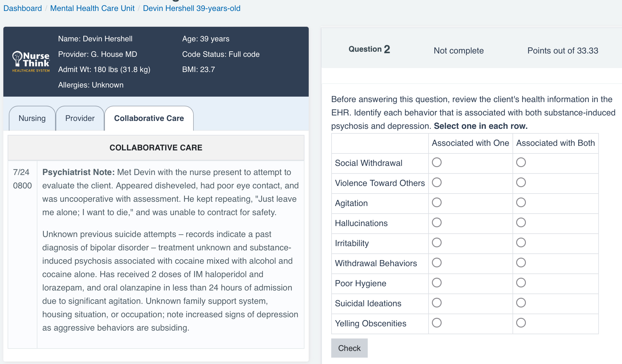622x364 pixels.
Task: Select Associated with One for Hallucinations
Action: click(x=436, y=222)
